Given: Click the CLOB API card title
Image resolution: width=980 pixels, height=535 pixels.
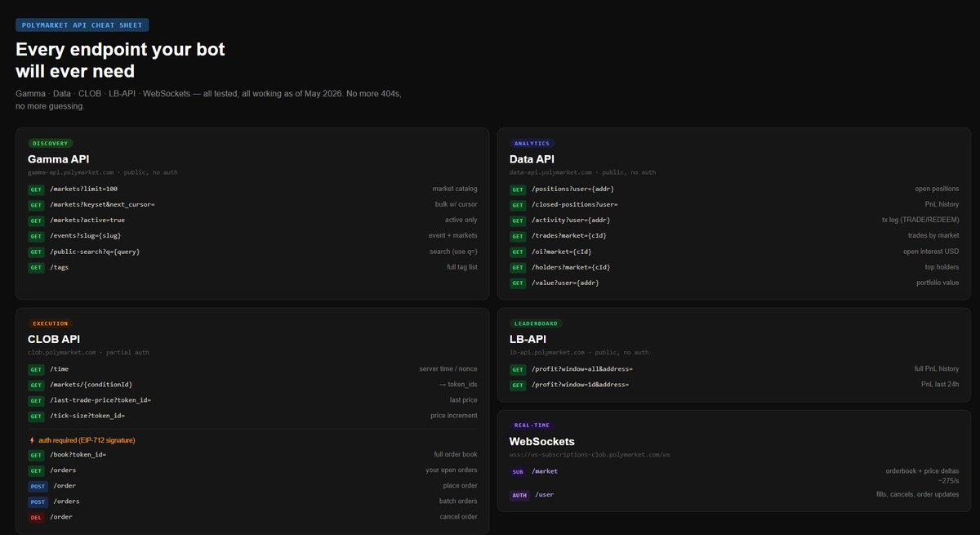Looking at the screenshot, I should coord(54,339).
